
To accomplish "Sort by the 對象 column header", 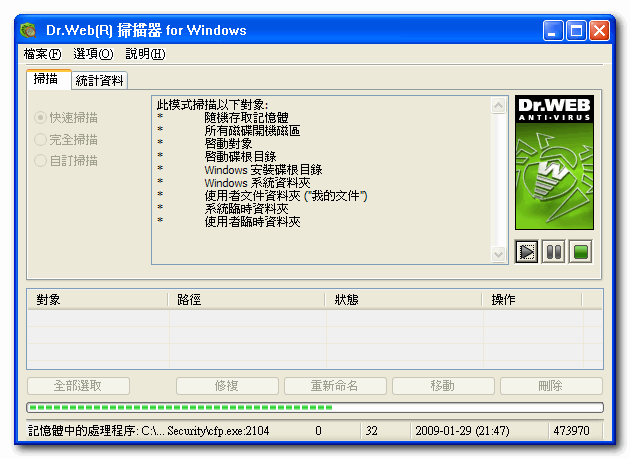I will pos(98,300).
